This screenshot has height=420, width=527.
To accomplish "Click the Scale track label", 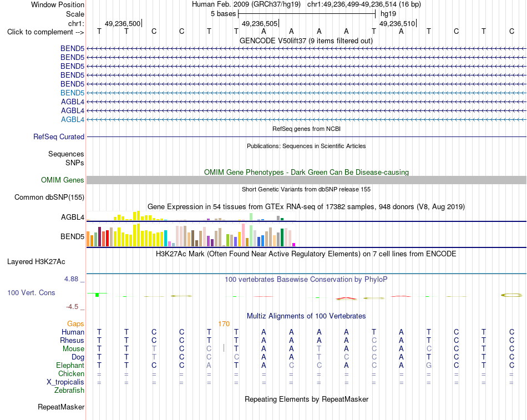I will (75, 14).
